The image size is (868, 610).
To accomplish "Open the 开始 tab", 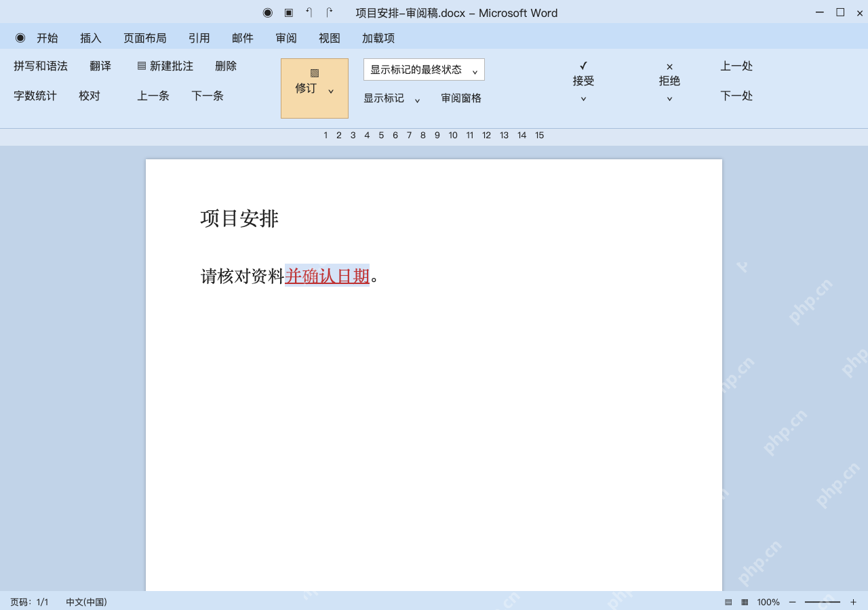I will [x=47, y=38].
